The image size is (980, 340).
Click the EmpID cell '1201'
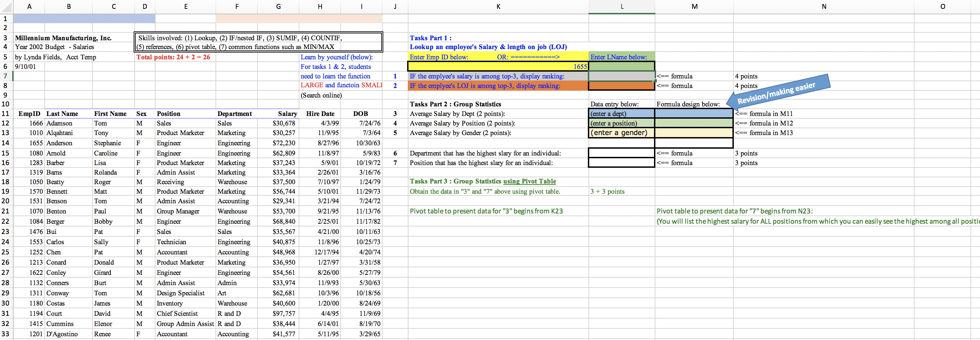click(x=29, y=334)
